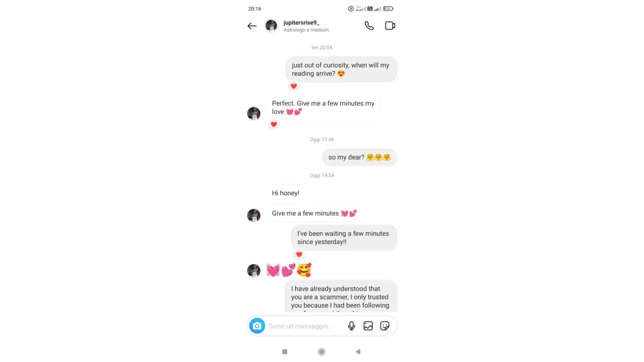Tap the Android back triangle button

(358, 352)
